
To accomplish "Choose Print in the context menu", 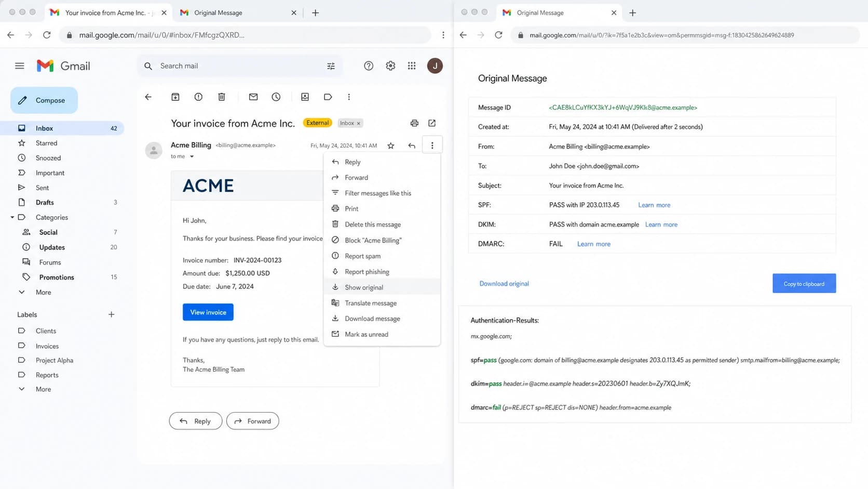I will coord(382,209).
